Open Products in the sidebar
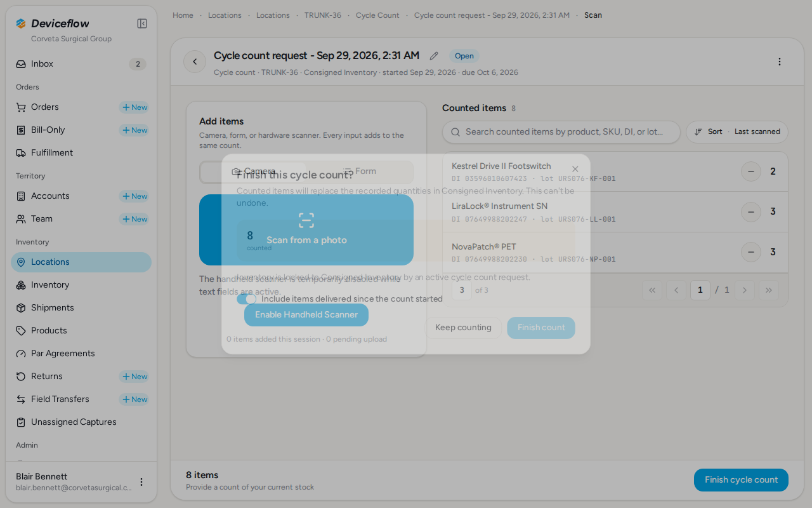Image resolution: width=812 pixels, height=508 pixels. point(81,331)
